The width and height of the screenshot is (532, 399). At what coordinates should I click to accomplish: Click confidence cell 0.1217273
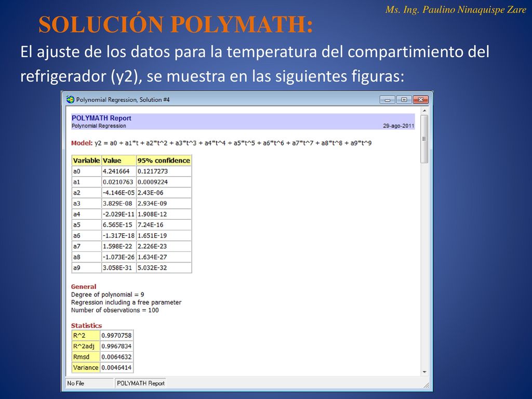[164, 171]
